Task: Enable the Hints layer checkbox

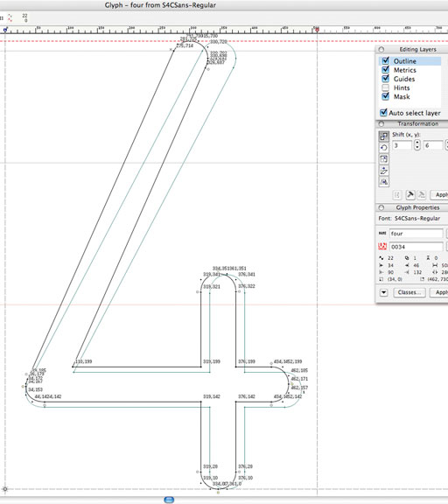Action: [385, 87]
